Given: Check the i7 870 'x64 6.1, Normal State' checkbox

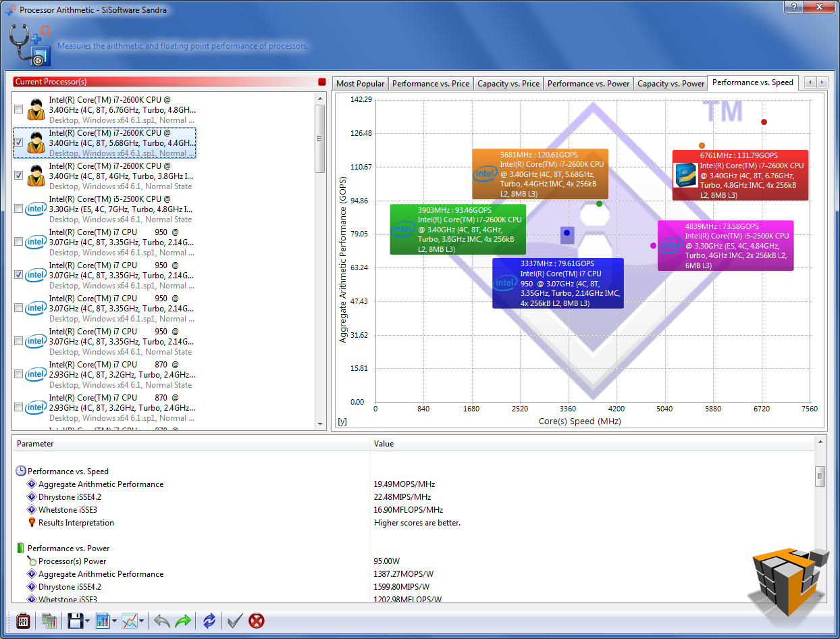Looking at the screenshot, I should (19, 374).
